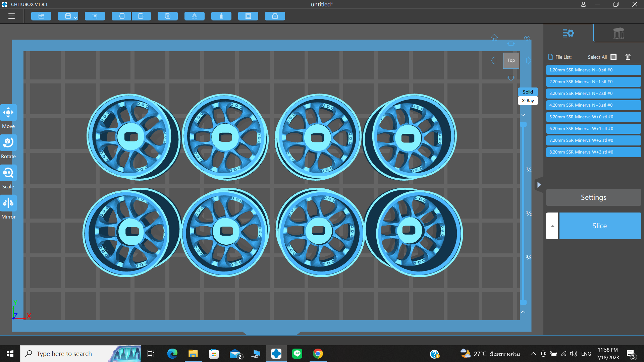Expand the save options dropdown arrow
This screenshot has width=644, height=362.
point(76,17)
